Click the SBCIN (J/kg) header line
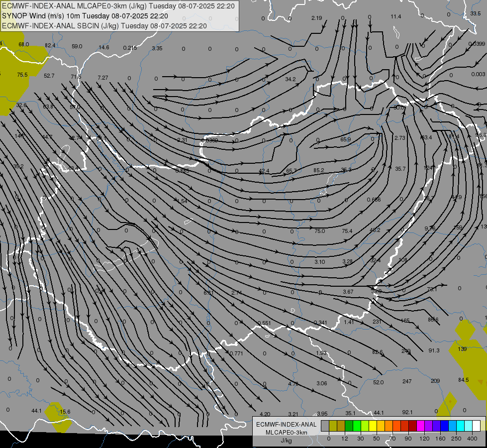Screen dimensions: 487x448 coord(104,26)
